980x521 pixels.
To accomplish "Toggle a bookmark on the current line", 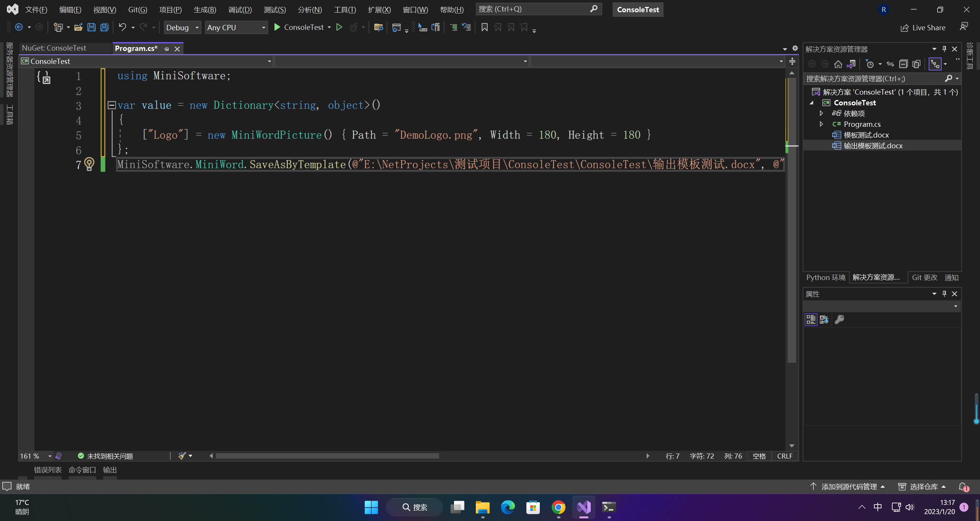I will (485, 27).
